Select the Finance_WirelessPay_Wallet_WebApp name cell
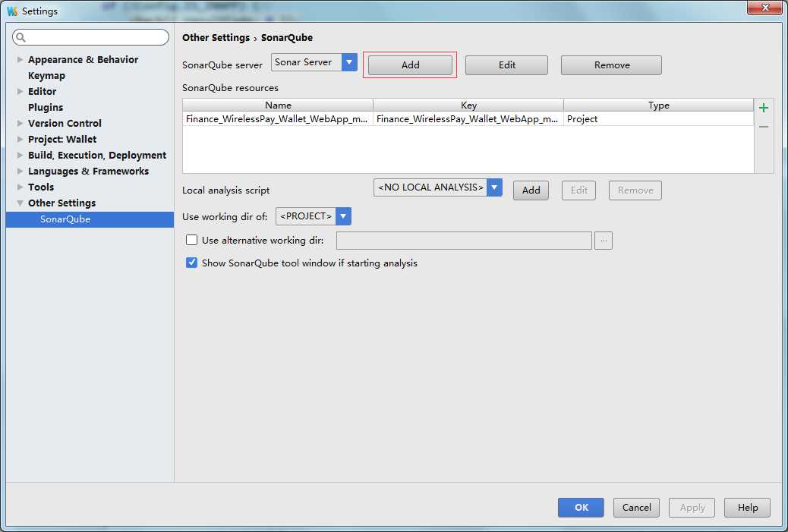This screenshot has height=532, width=788. (278, 119)
